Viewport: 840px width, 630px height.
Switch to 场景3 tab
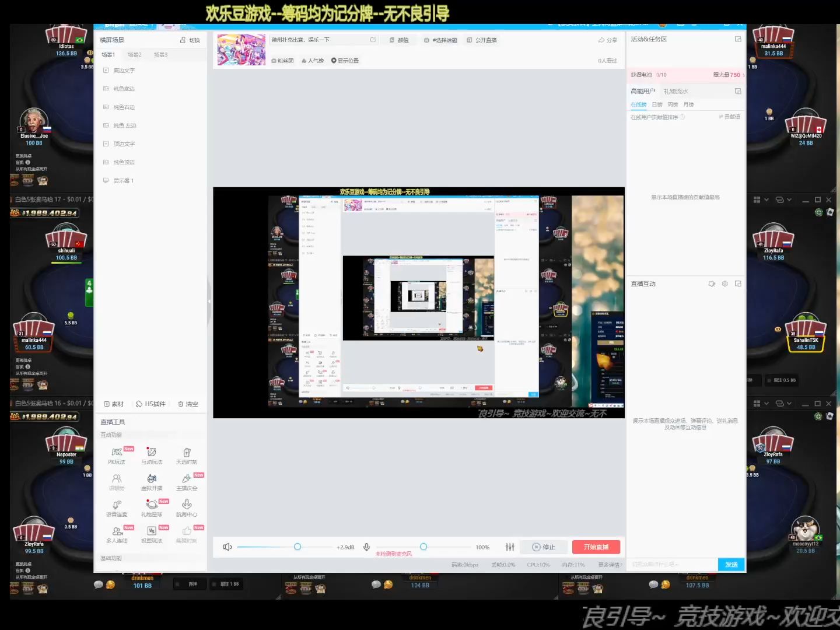pos(161,54)
